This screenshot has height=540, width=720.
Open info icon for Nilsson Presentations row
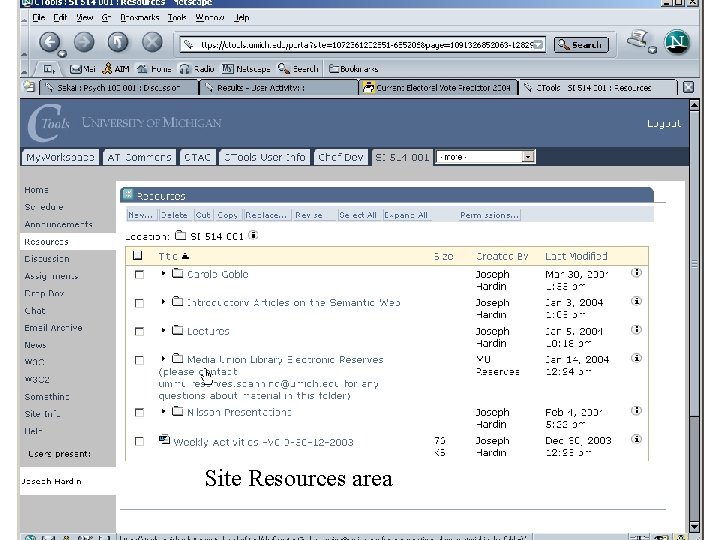point(636,411)
